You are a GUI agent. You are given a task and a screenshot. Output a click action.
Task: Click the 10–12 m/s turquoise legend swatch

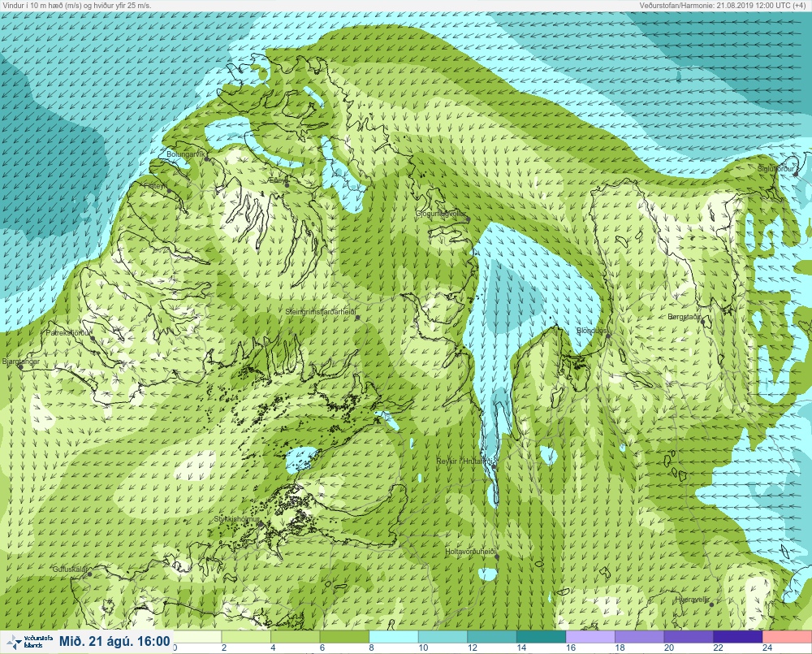pos(443,636)
